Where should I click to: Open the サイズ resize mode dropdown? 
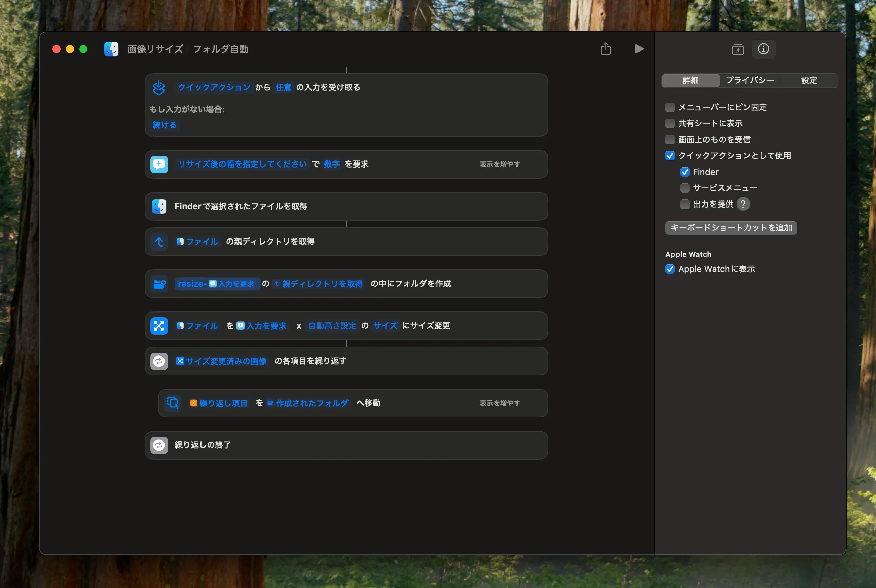pos(385,326)
